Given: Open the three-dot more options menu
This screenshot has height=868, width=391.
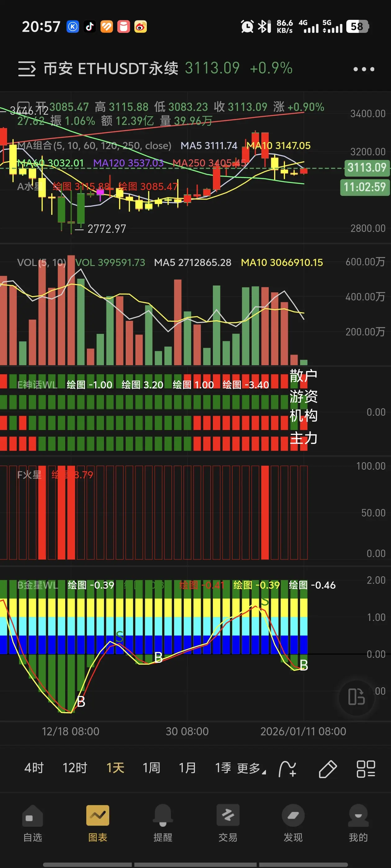Looking at the screenshot, I should click(364, 69).
